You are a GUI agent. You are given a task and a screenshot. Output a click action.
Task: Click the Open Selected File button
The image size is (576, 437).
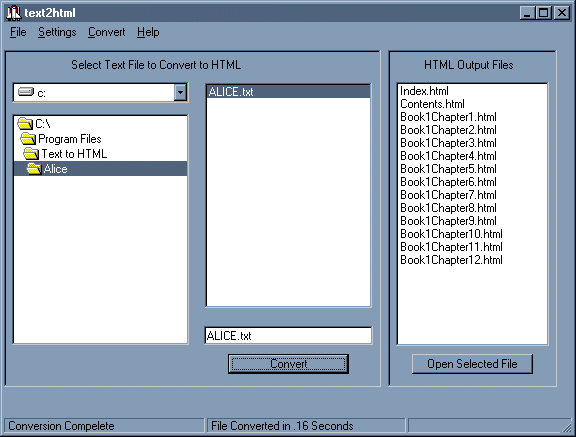[472, 364]
